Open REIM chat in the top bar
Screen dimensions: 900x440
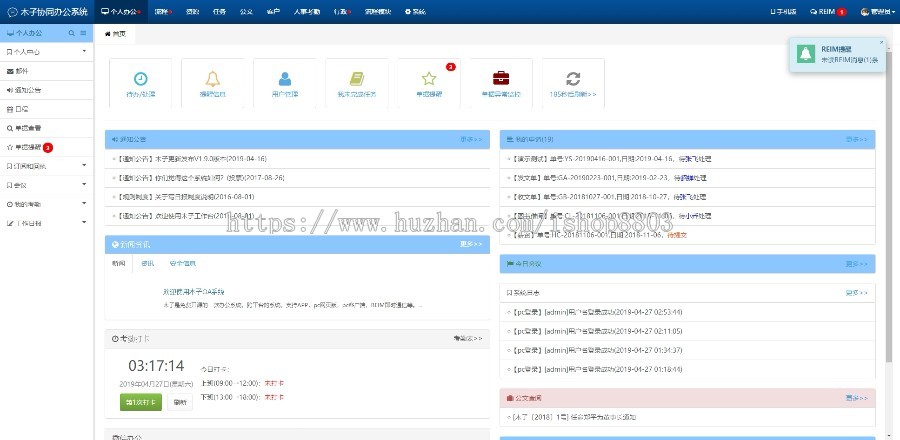pos(828,11)
